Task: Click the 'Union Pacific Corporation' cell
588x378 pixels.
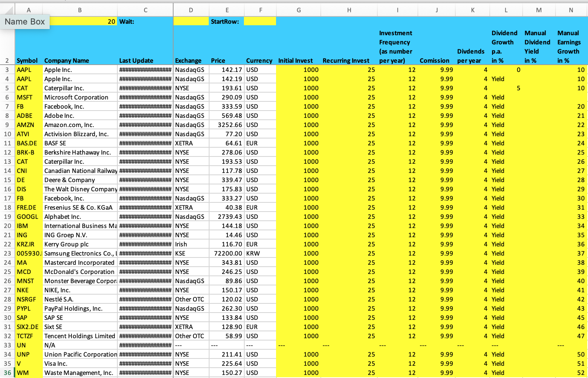Action: [80, 354]
